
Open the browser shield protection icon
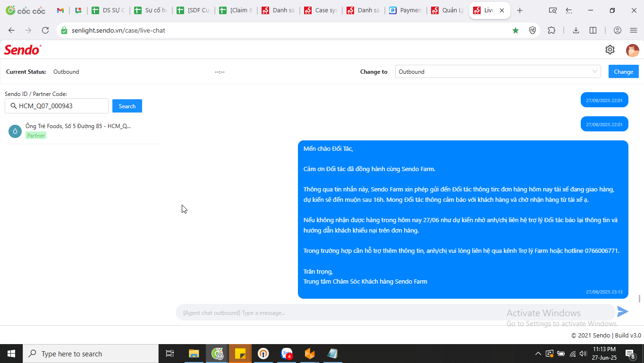(x=533, y=30)
